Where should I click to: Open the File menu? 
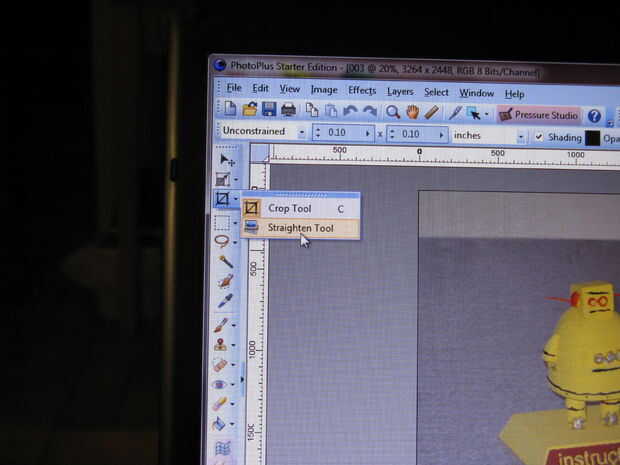pyautogui.click(x=234, y=87)
